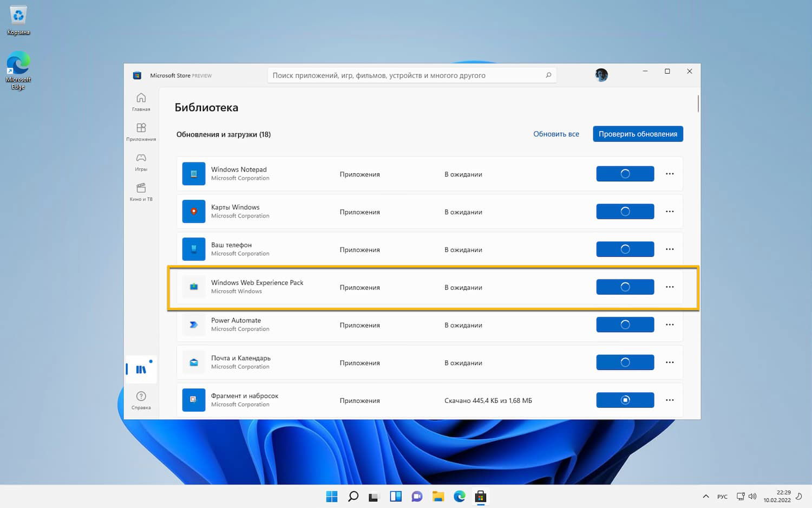Screen dimensions: 812x508
Task: Open the Library icon in the sidebar
Action: pos(141,369)
